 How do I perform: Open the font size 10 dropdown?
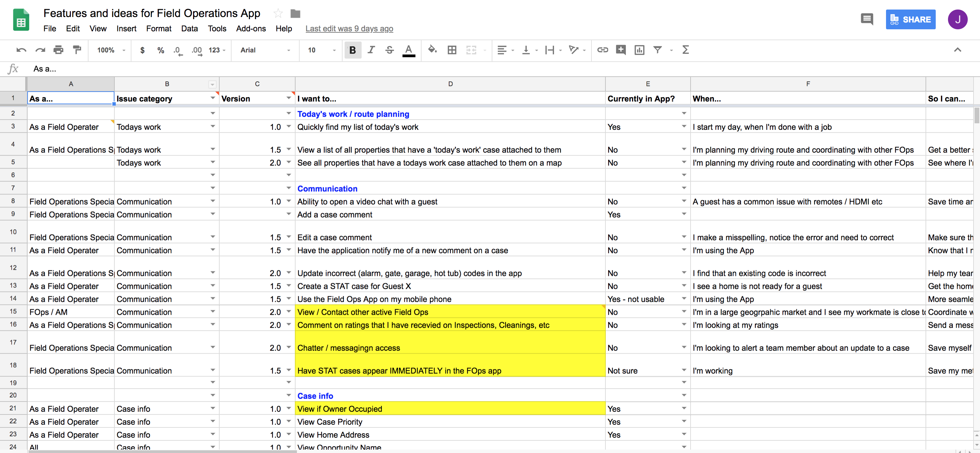point(321,50)
